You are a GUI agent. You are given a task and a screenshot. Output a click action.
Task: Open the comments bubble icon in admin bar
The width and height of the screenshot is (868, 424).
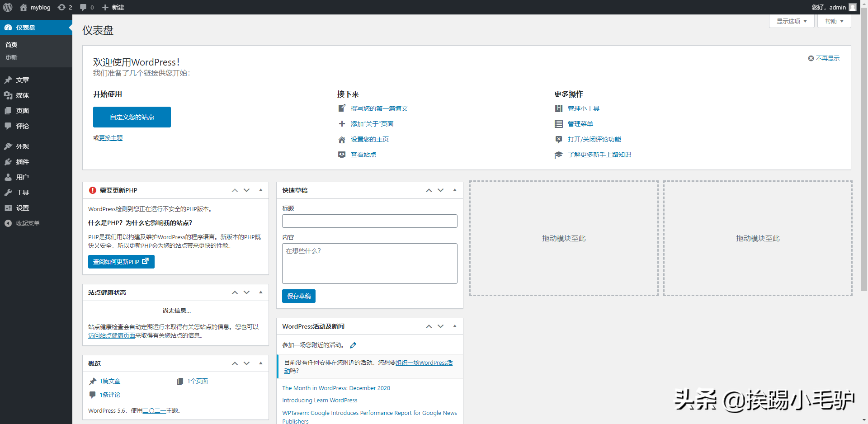(x=83, y=7)
